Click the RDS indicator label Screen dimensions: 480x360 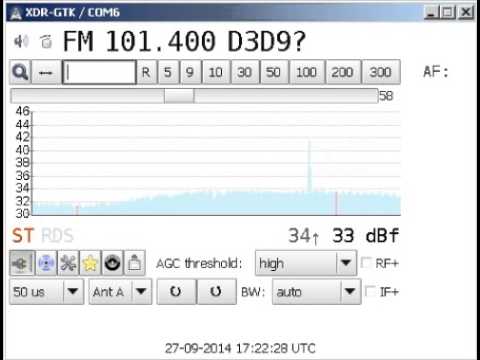pos(57,236)
